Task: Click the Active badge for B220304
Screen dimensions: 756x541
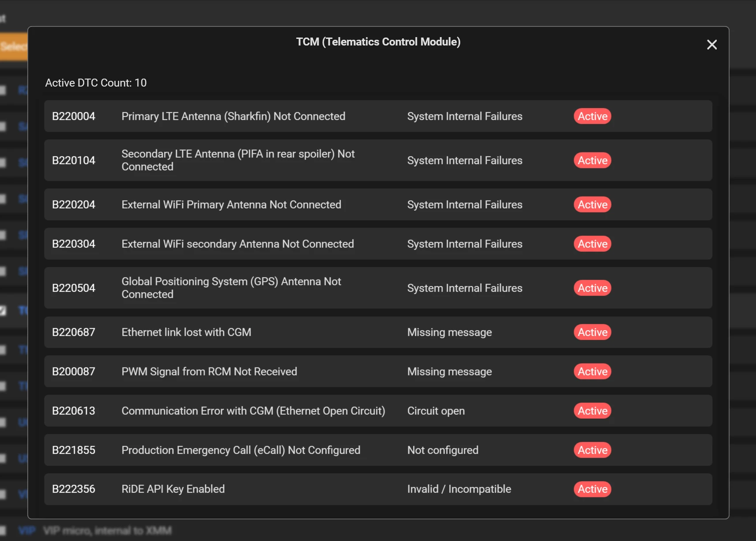Action: click(x=592, y=244)
